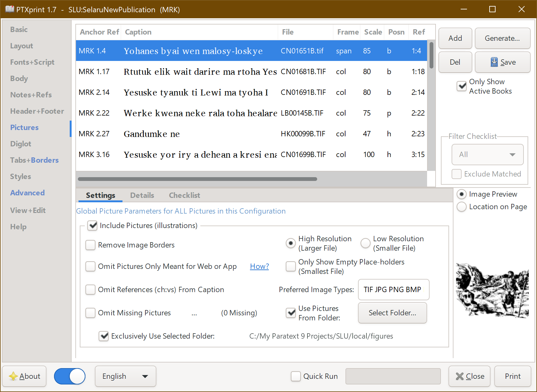Uncheck Only Show Active Books

(x=461, y=86)
